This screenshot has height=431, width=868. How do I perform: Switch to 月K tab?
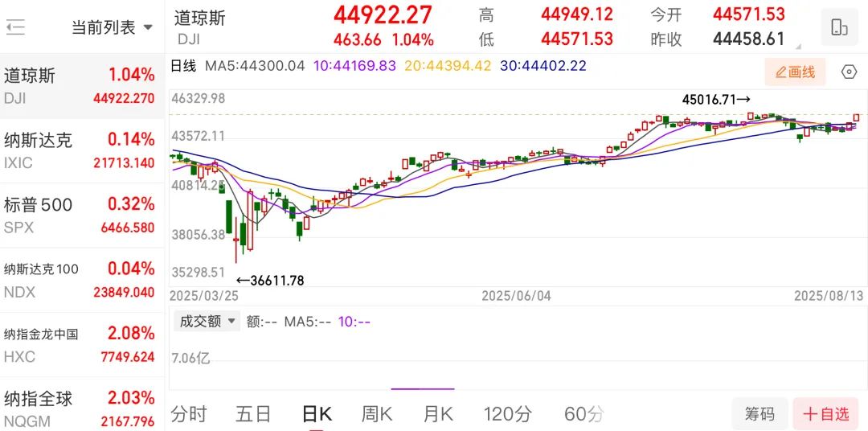(438, 414)
